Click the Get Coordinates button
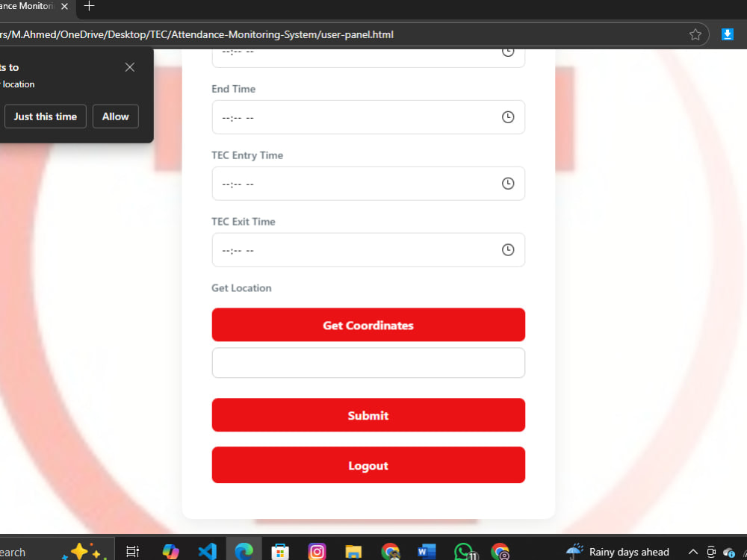This screenshot has width=747, height=560. click(x=368, y=325)
